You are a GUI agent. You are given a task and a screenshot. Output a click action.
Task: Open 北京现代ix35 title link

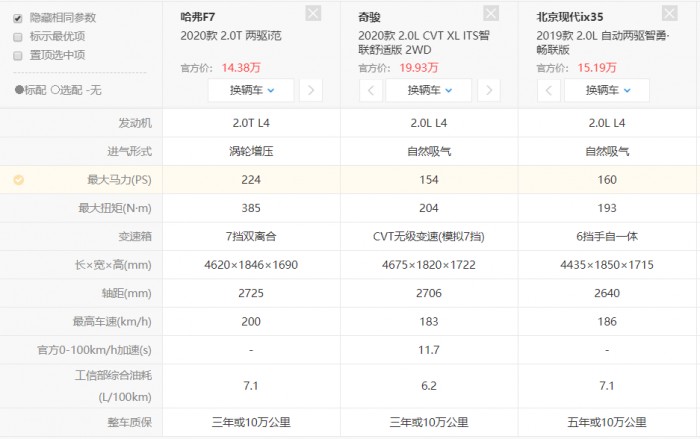tap(570, 17)
